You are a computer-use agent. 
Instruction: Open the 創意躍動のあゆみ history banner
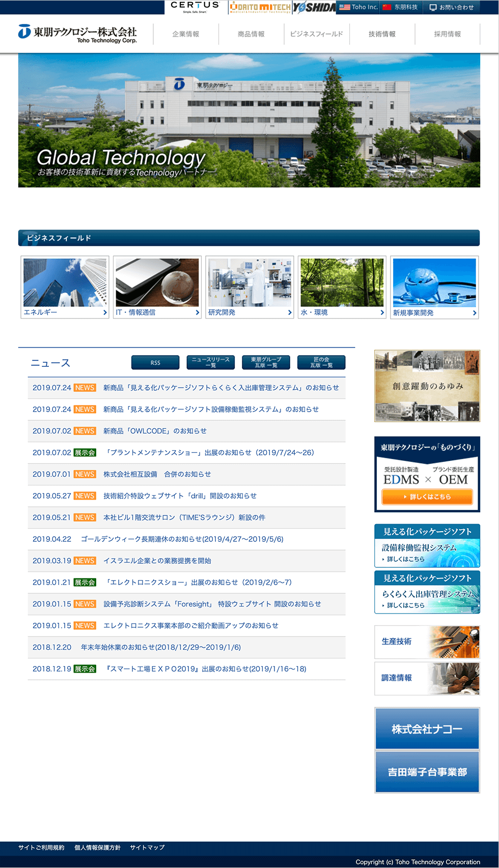coord(427,386)
